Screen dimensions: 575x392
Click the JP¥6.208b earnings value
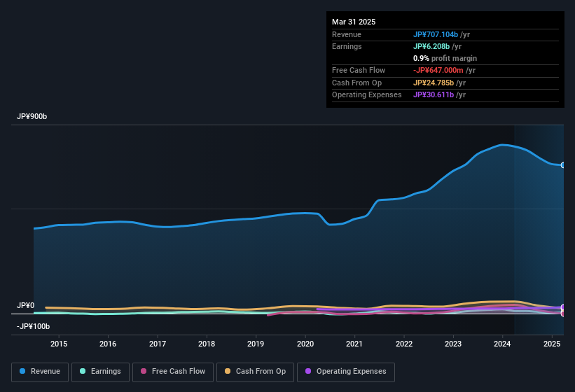click(x=431, y=46)
